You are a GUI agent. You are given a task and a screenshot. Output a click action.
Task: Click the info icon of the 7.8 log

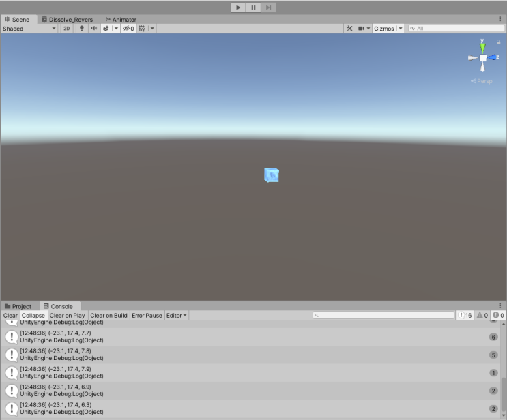point(12,355)
